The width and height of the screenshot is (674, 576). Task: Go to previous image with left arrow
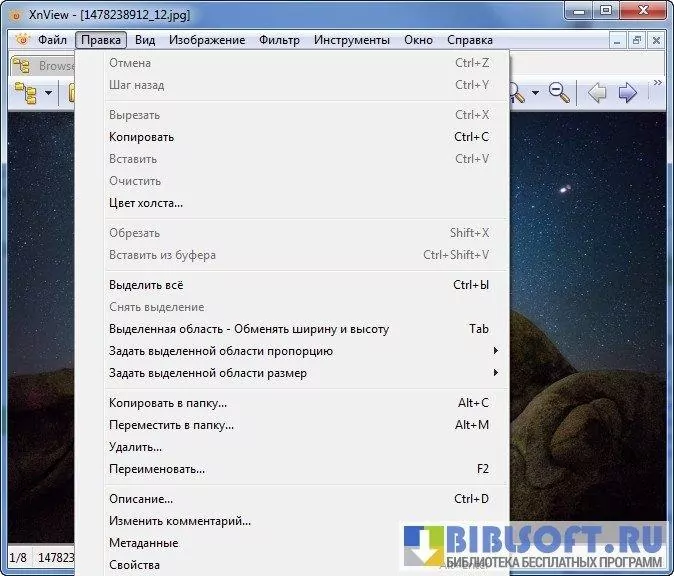coord(597,93)
